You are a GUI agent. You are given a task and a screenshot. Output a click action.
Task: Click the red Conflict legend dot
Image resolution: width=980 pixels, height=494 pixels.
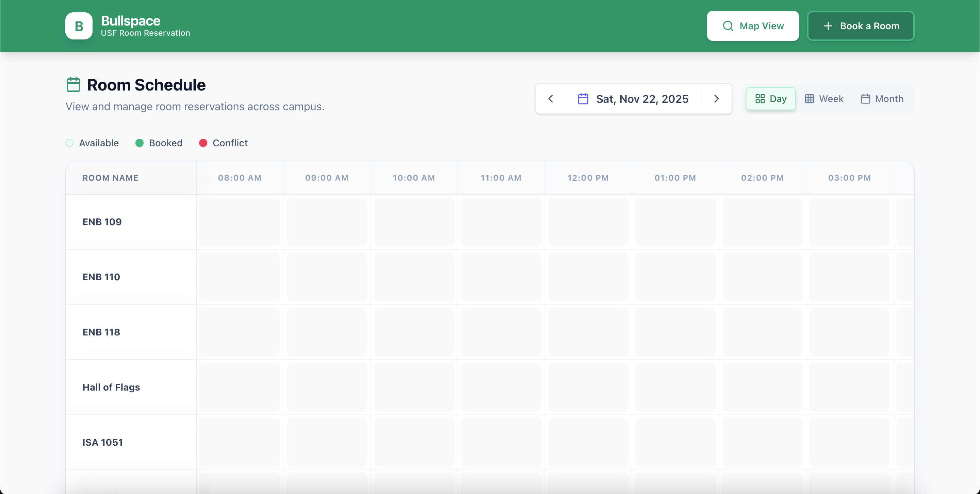pyautogui.click(x=203, y=143)
